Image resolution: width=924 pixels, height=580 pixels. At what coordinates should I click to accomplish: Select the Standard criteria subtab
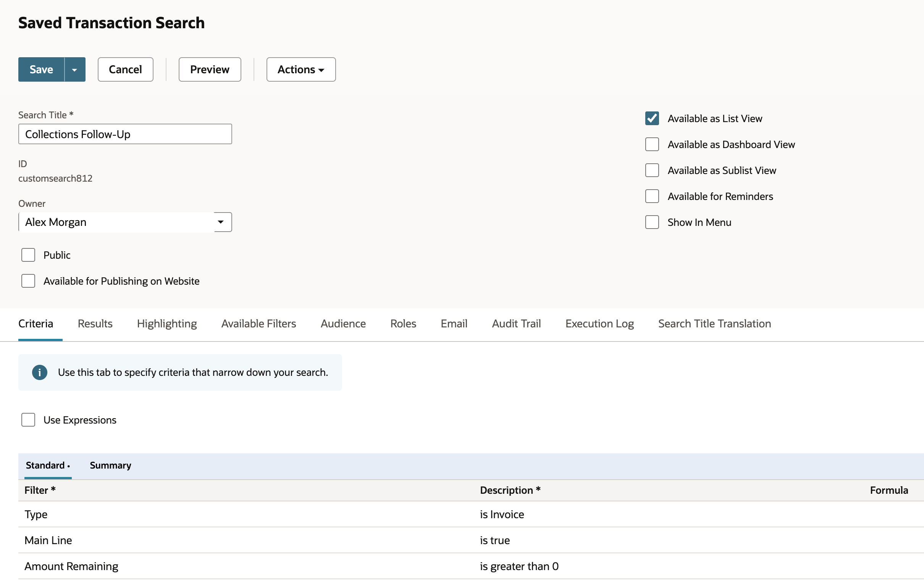[x=48, y=465]
